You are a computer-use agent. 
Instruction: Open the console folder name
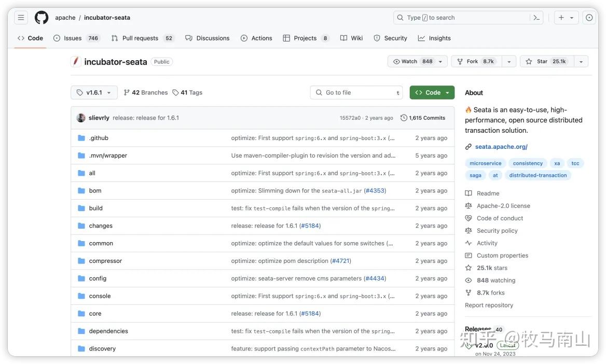click(100, 296)
